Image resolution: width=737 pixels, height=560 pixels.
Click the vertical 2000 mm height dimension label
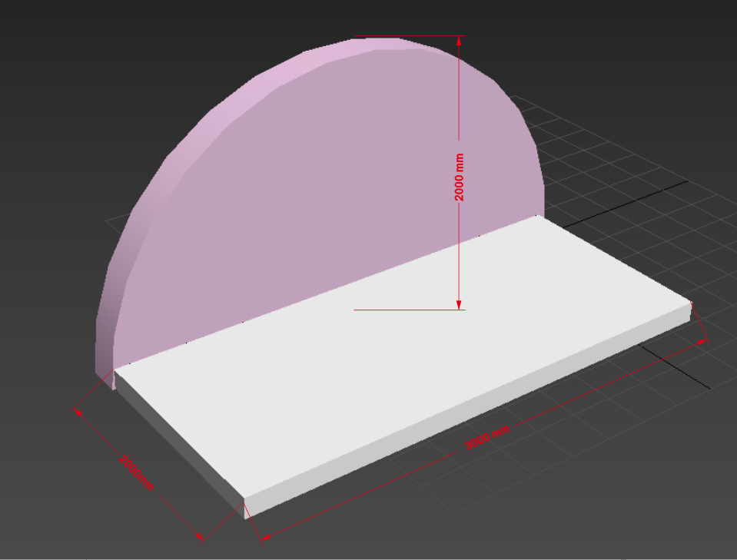[460, 177]
